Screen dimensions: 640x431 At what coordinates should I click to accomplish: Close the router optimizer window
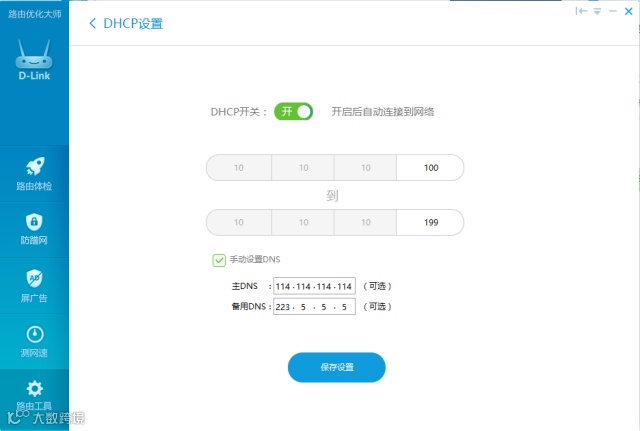pos(629,11)
